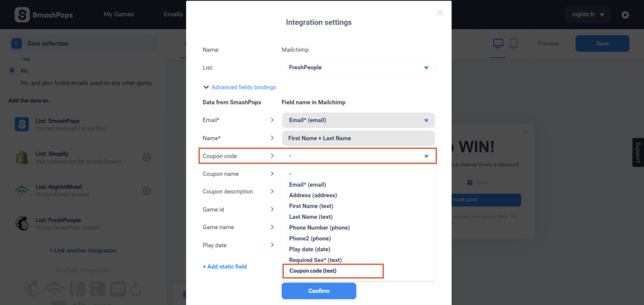This screenshot has height=305, width=644.
Task: Click the SmashPops logo icon
Action: coord(22,14)
